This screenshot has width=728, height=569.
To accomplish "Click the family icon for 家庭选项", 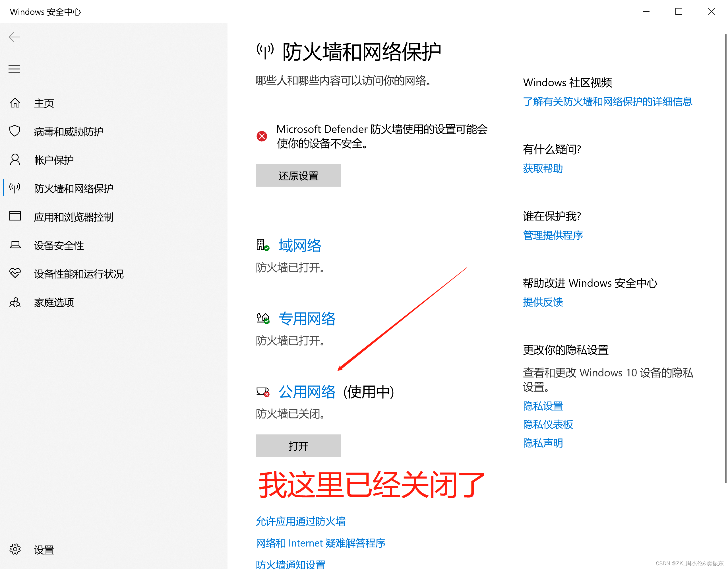I will click(x=15, y=302).
